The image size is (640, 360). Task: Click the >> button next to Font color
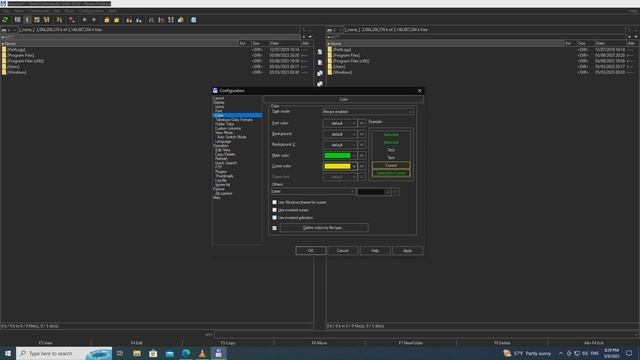pyautogui.click(x=362, y=123)
